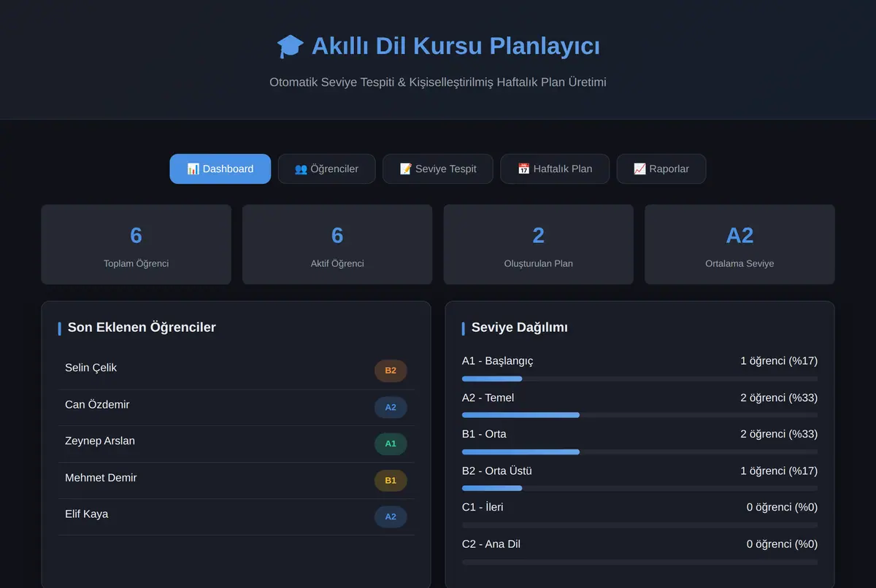Click the 'B2 - Orta Üstü' level label
Screen dimensions: 876x588
pyautogui.click(x=497, y=471)
